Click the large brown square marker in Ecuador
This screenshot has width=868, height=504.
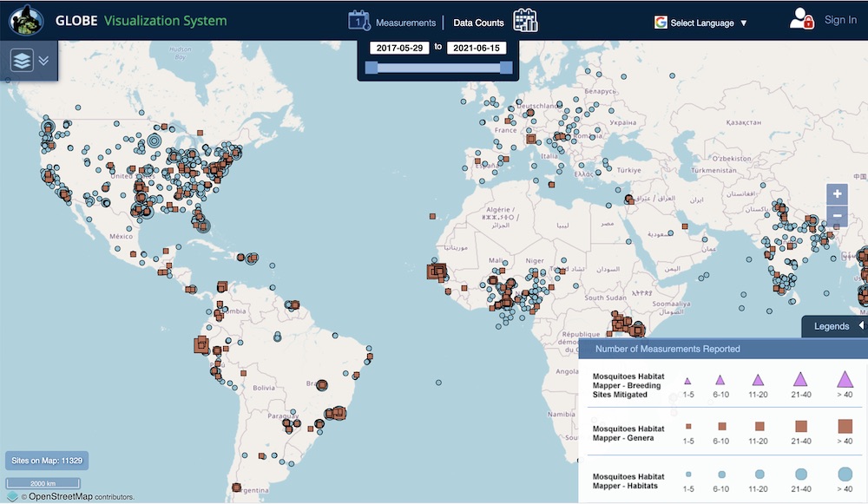pos(201,344)
